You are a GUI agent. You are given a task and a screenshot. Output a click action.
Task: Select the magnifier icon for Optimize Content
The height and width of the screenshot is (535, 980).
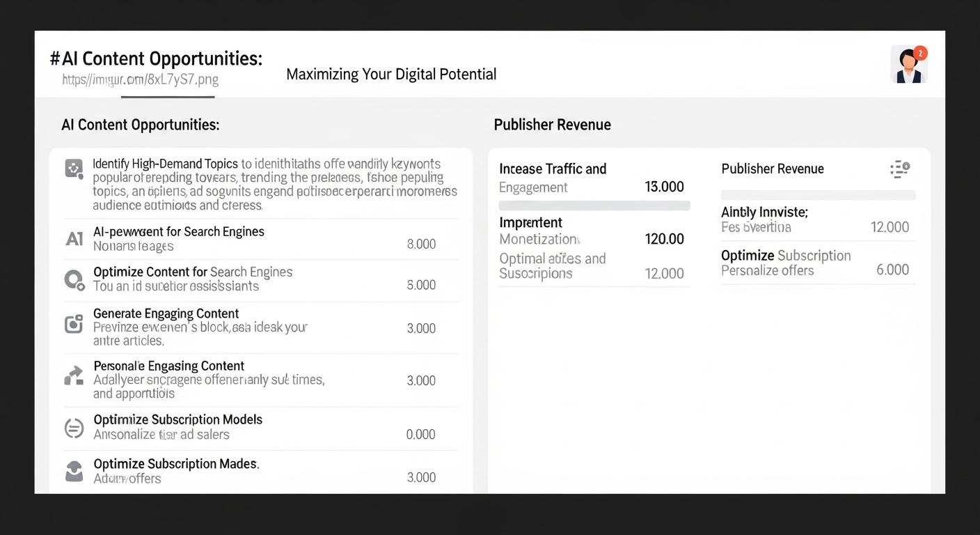[x=73, y=279]
